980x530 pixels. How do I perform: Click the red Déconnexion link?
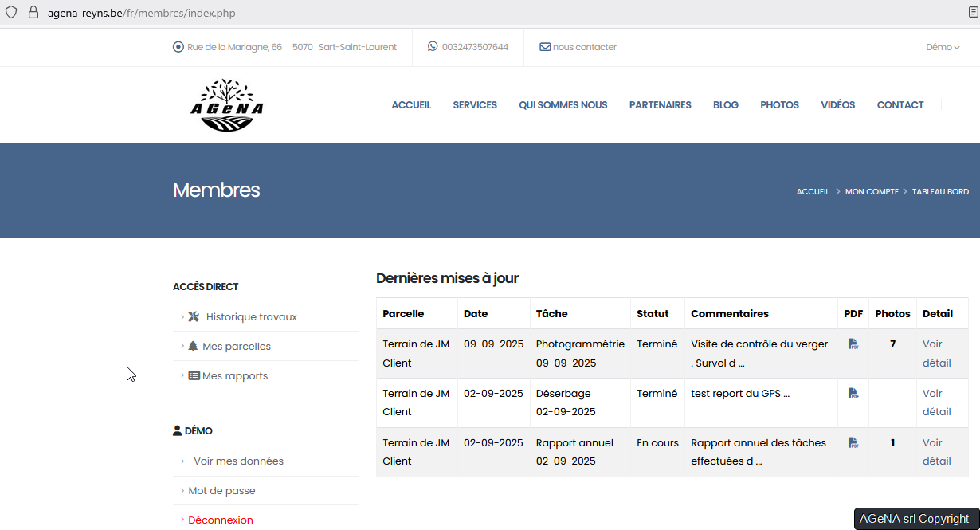click(221, 520)
